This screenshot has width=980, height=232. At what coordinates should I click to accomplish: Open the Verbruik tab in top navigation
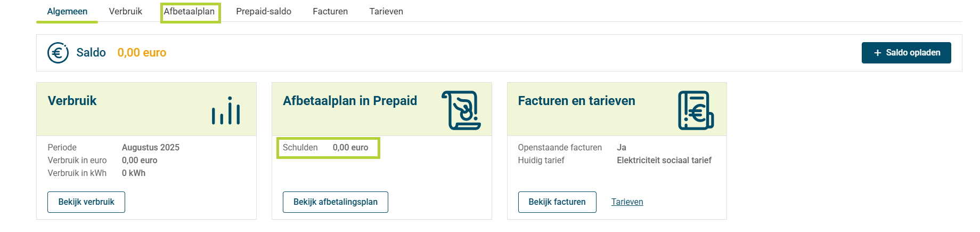(126, 11)
